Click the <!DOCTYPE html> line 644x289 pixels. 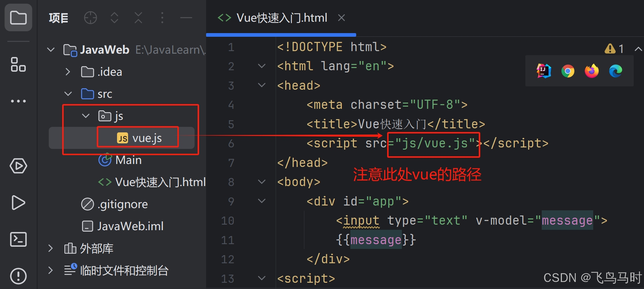pos(332,47)
